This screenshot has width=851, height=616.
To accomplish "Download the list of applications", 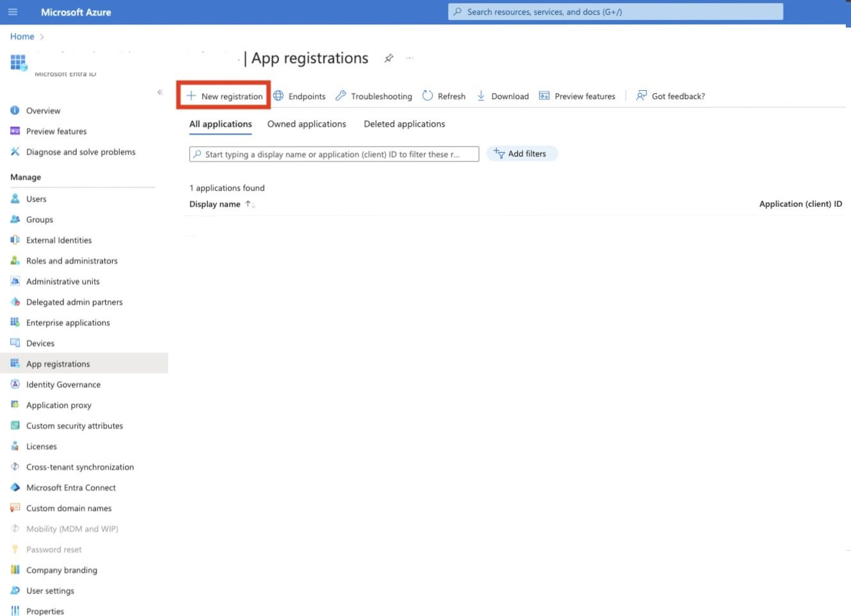I will point(504,96).
